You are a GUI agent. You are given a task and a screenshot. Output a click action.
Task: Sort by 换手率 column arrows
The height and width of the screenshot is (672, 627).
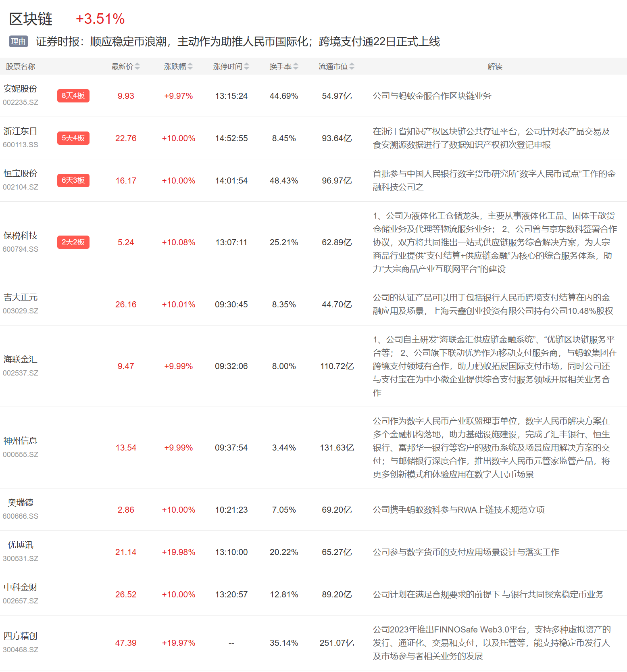click(296, 67)
